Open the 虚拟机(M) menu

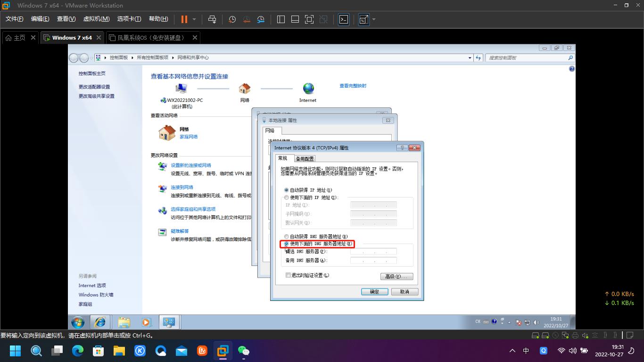coord(96,19)
